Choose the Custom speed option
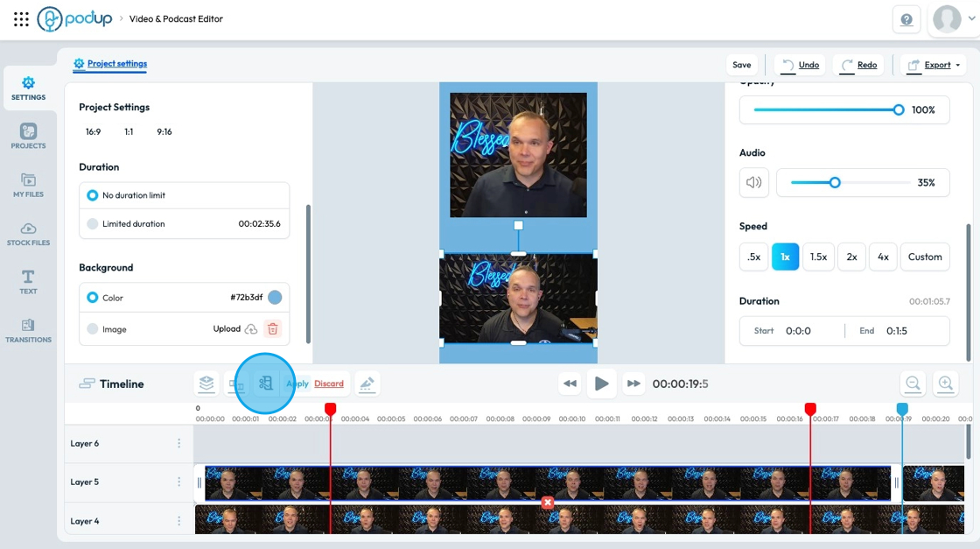This screenshot has width=980, height=549. [x=925, y=257]
